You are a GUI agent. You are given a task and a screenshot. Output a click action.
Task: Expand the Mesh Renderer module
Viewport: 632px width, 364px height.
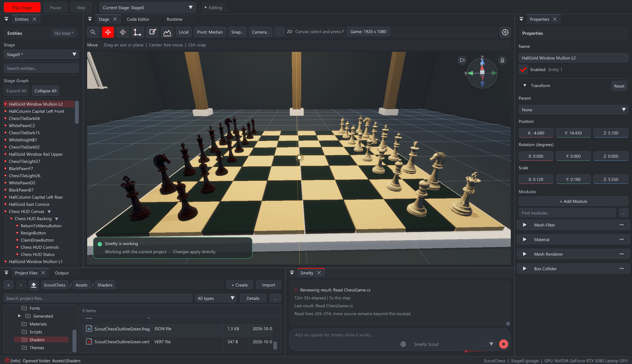525,254
